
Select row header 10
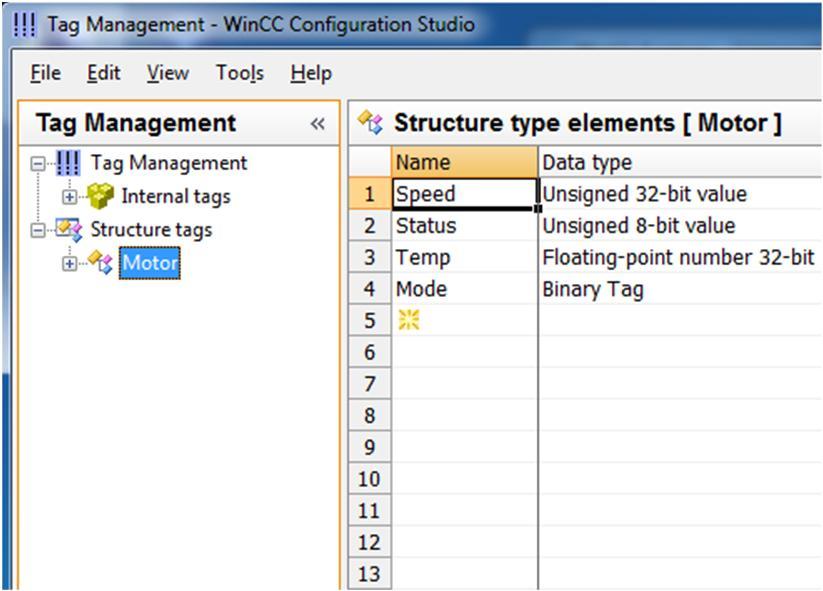[370, 479]
